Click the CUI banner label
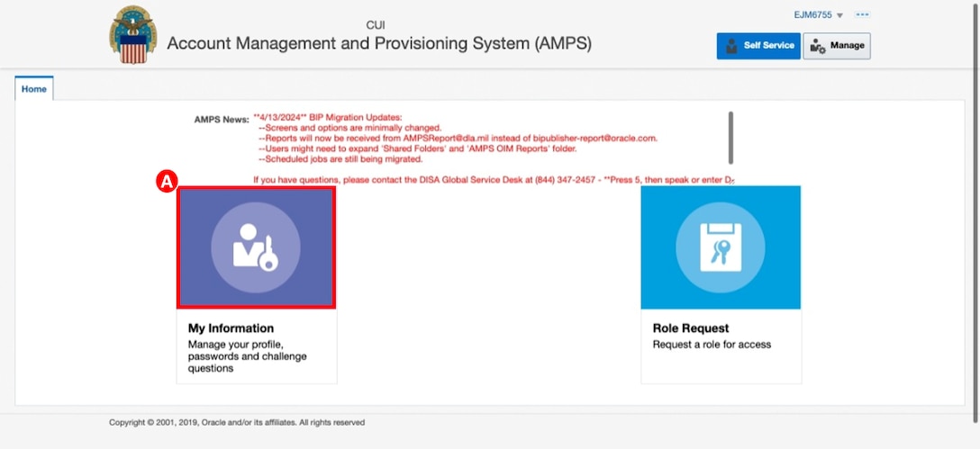Screen dimensions: 980x449 (x=376, y=25)
